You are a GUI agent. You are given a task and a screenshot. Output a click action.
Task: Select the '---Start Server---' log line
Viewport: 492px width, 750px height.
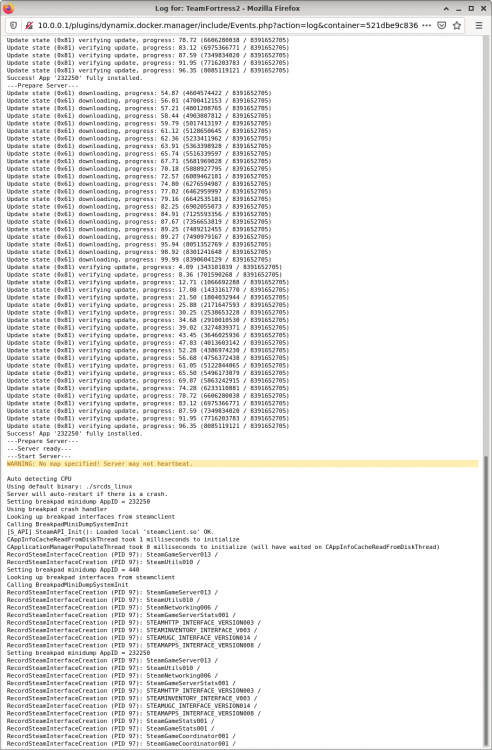tap(39, 456)
